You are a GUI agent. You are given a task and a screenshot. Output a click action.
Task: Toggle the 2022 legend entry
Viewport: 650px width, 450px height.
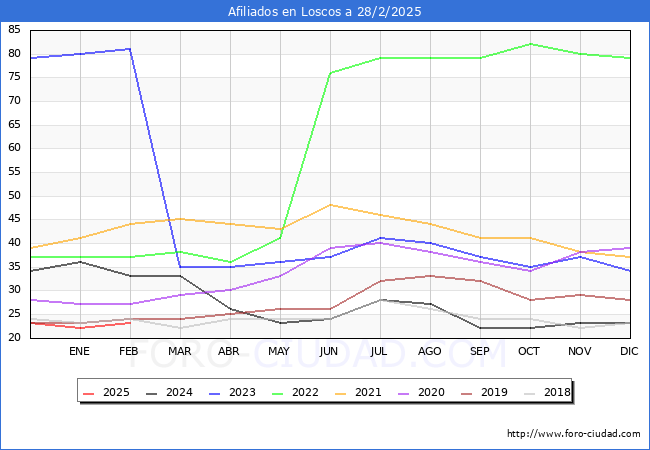(306, 392)
